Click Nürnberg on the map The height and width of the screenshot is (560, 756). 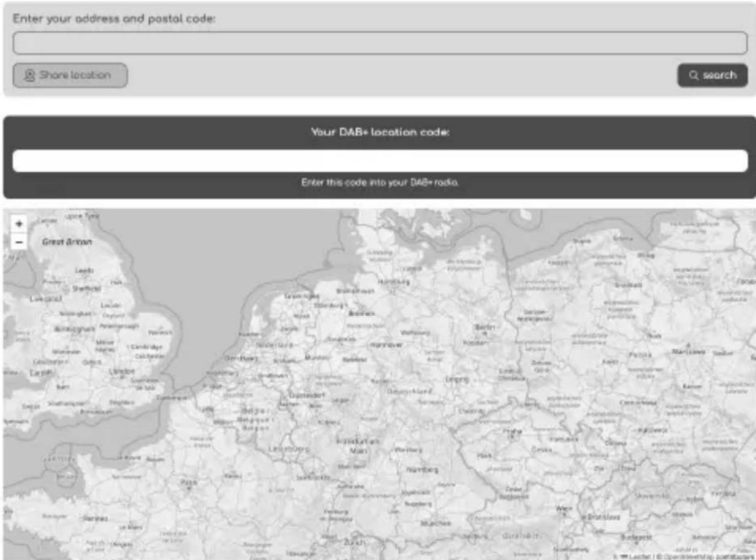coord(422,469)
